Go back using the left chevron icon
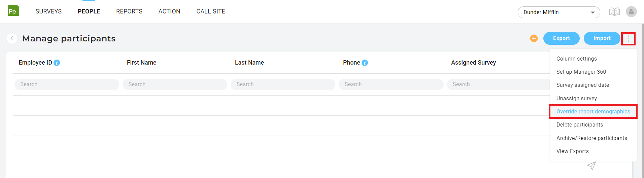Screen dimensions: 644x178 coord(12,38)
